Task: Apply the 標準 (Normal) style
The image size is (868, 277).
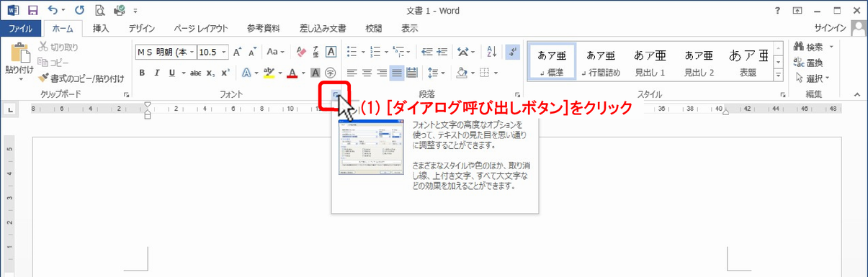Action: pos(552,61)
